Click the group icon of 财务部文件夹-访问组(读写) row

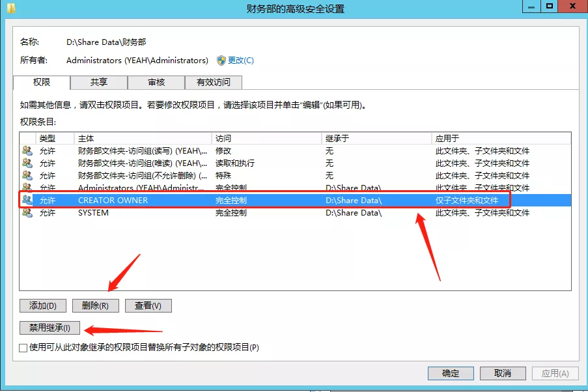[27, 151]
